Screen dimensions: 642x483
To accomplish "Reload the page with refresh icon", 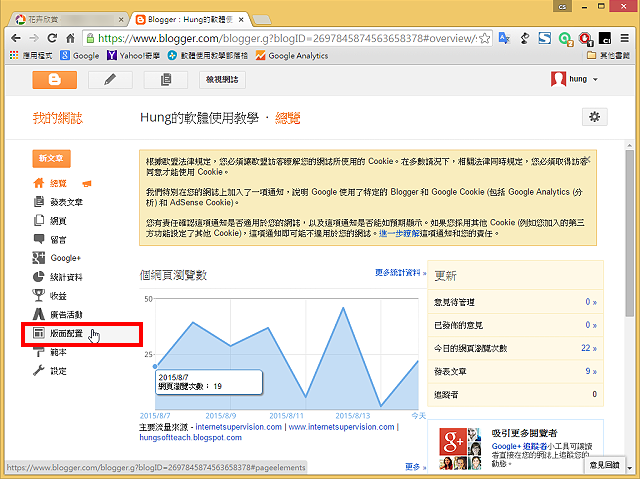I will click(52, 38).
